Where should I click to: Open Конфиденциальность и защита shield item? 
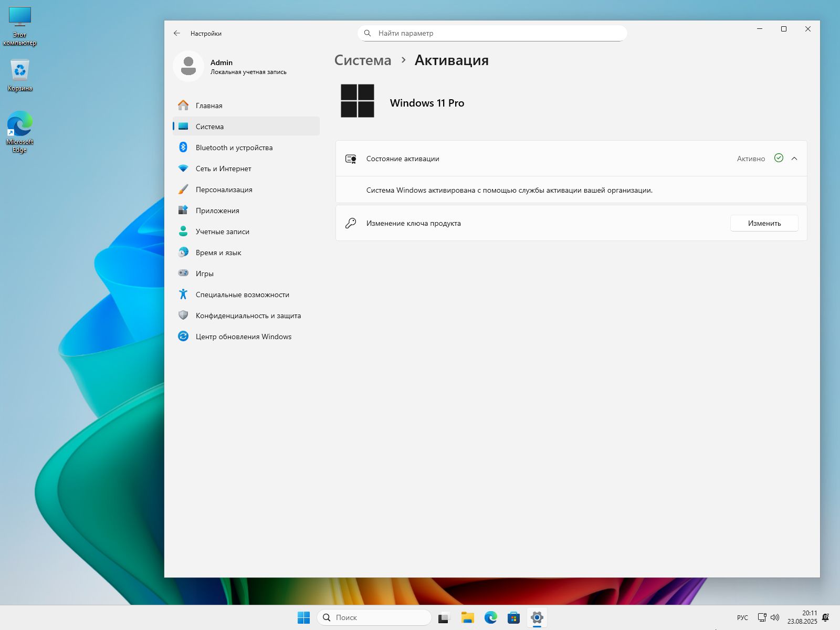pyautogui.click(x=246, y=316)
